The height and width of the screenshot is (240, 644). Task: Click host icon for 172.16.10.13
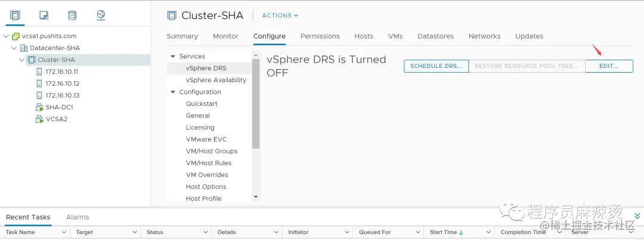pyautogui.click(x=39, y=96)
